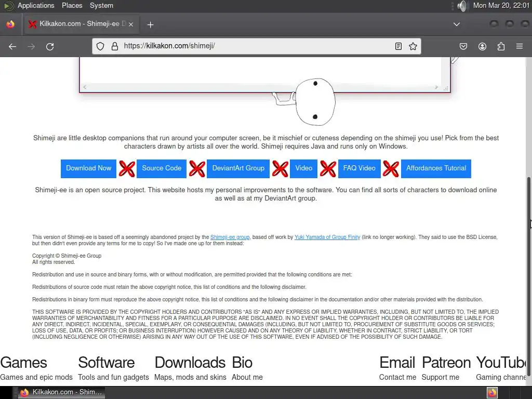Expand the list all tabs chevron

tap(457, 24)
